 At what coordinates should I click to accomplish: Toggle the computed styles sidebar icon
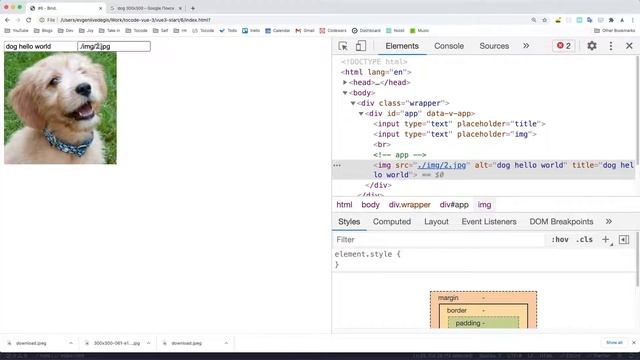pos(624,240)
